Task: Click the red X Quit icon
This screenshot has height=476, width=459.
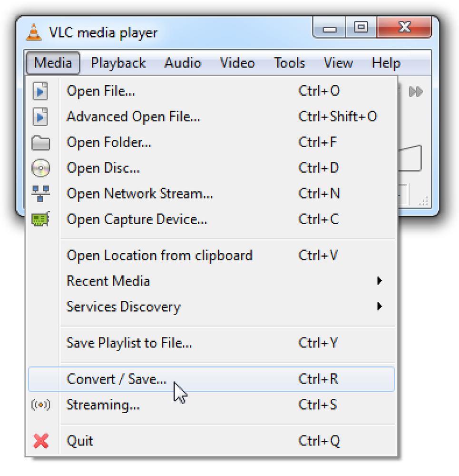Action: (x=41, y=441)
